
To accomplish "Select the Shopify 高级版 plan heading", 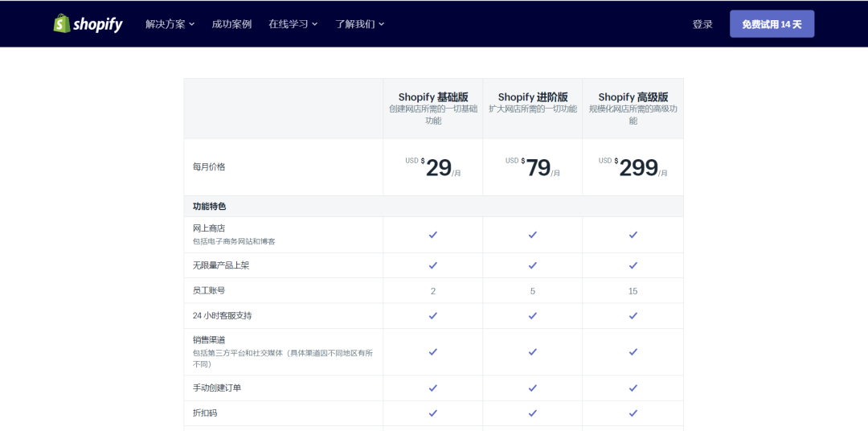I will (x=633, y=97).
